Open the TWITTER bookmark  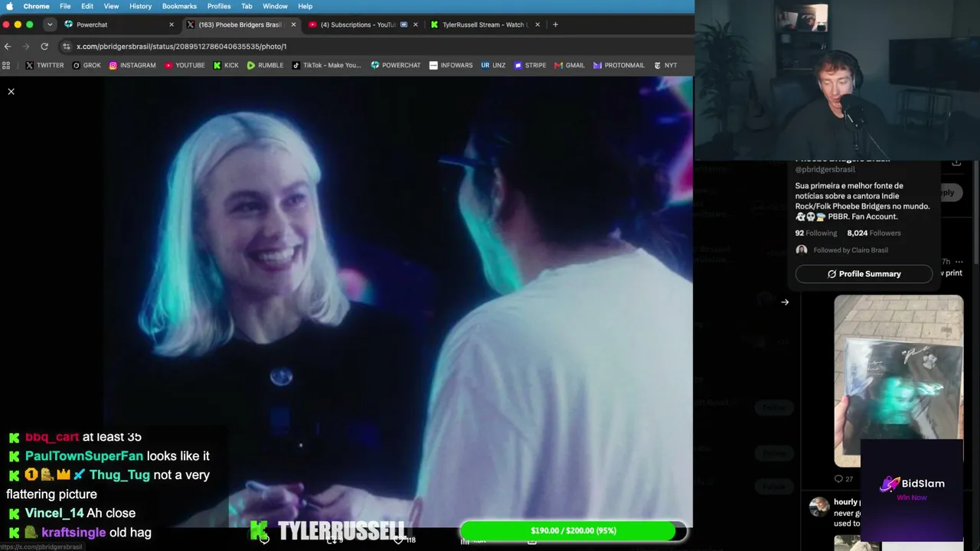(x=44, y=65)
